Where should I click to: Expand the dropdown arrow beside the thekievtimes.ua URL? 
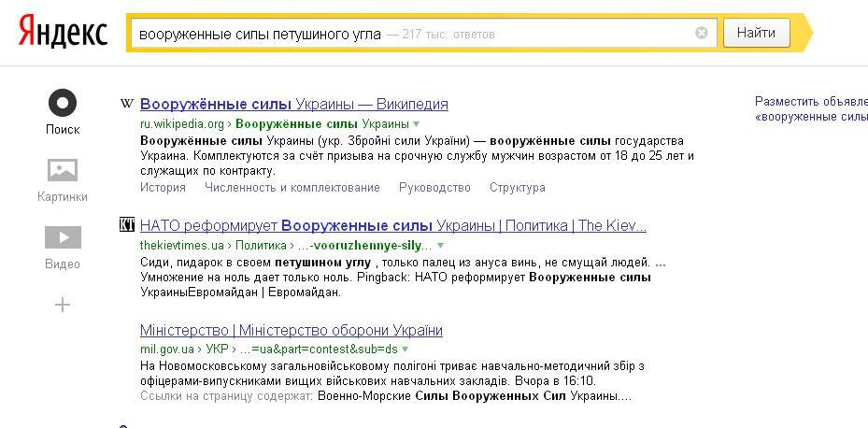[441, 245]
